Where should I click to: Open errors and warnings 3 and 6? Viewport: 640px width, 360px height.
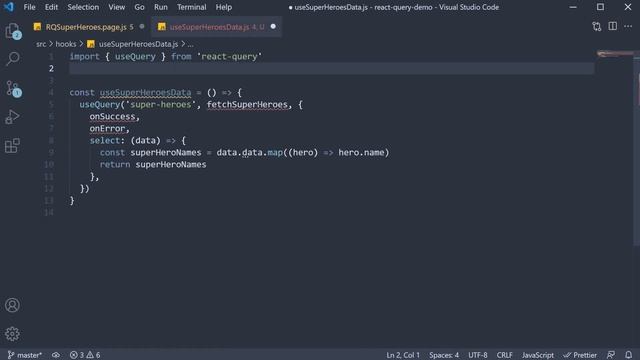pos(85,355)
